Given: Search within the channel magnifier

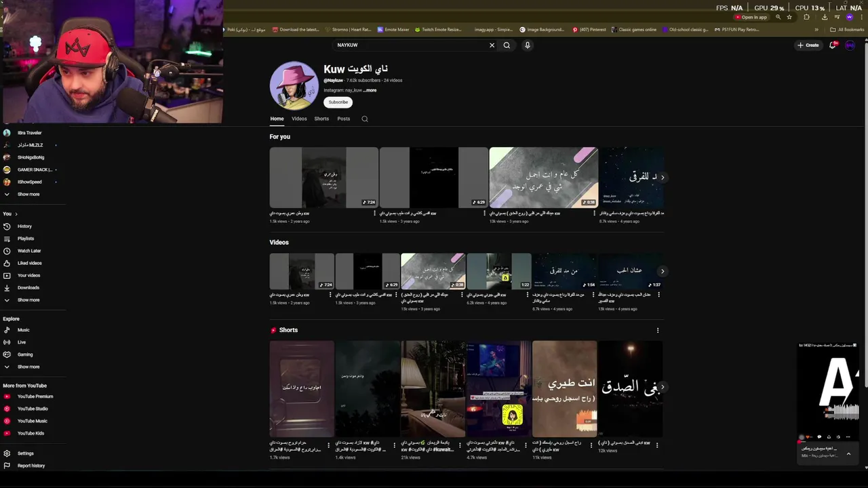Looking at the screenshot, I should 365,119.
